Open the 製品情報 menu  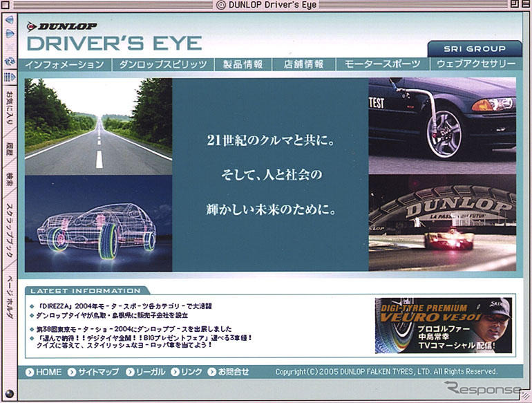point(243,64)
